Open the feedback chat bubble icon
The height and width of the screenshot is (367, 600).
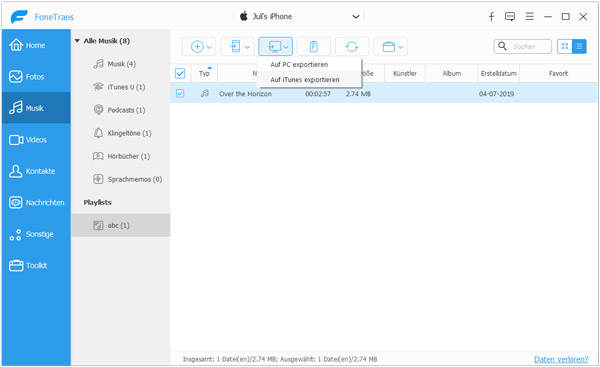pyautogui.click(x=510, y=16)
